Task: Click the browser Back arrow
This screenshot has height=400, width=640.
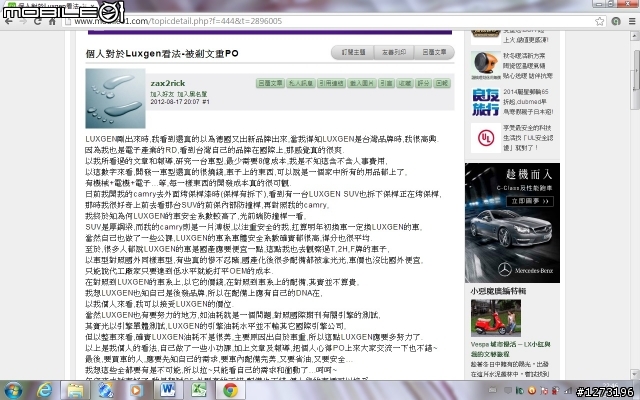Action: tap(9, 21)
